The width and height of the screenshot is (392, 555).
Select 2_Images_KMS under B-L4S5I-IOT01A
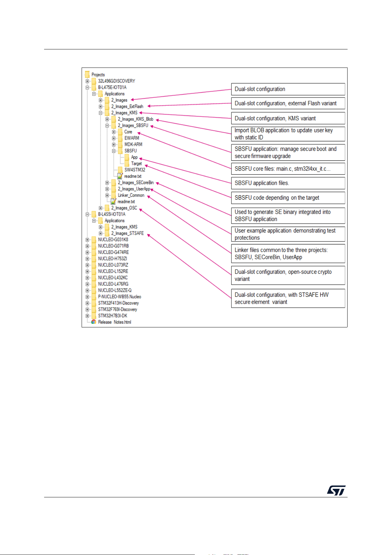tap(124, 227)
